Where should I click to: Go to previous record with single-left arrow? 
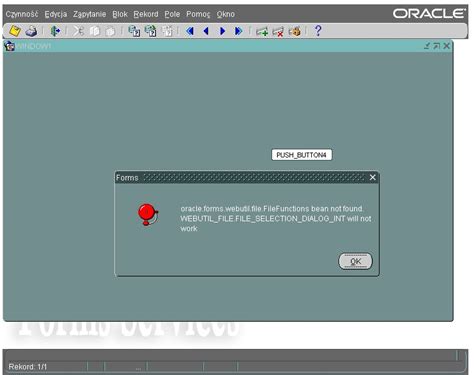[x=206, y=31]
